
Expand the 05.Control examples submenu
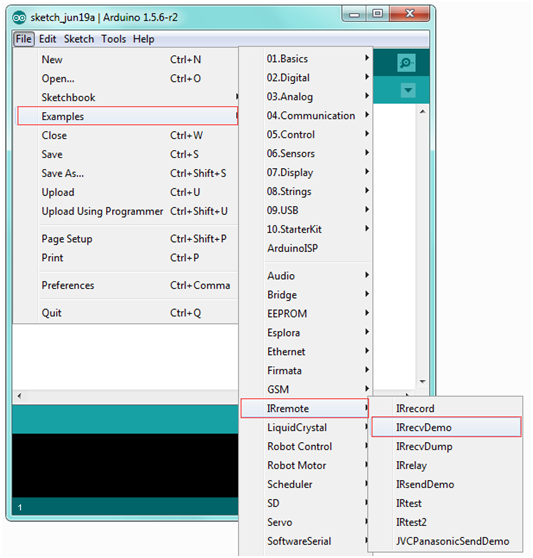tap(306, 134)
